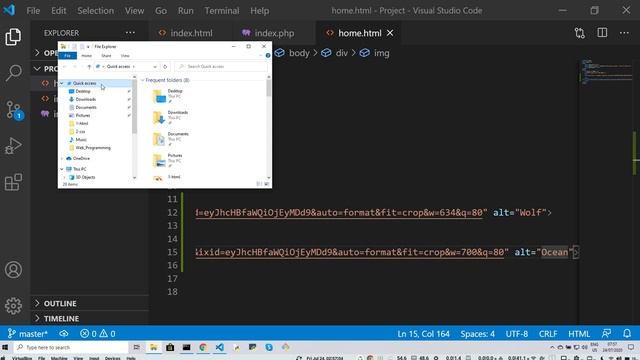Open the Explorer view in activity bar

point(13,37)
